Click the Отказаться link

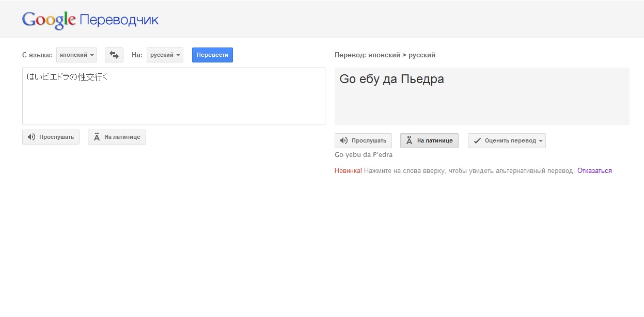[x=594, y=170]
